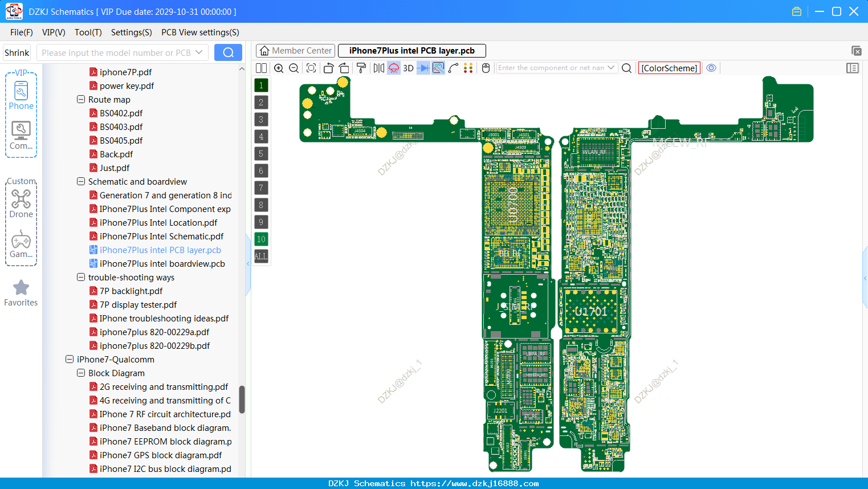The image size is (868, 489).
Task: Open the component name dropdown arrow
Action: click(611, 68)
